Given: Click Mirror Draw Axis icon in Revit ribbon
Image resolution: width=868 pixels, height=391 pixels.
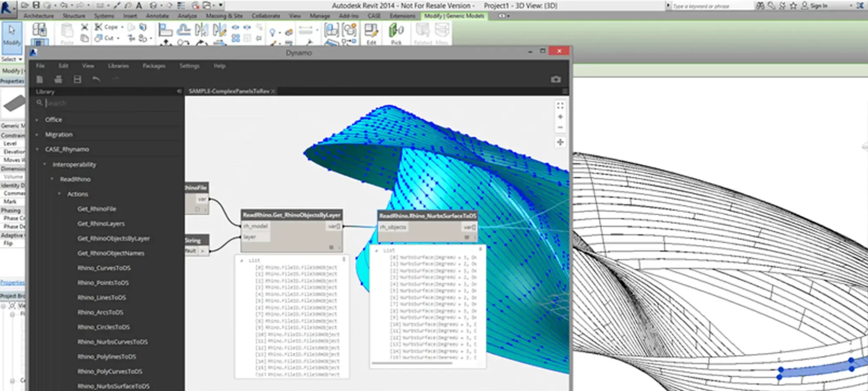Looking at the screenshot, I should tap(219, 30).
